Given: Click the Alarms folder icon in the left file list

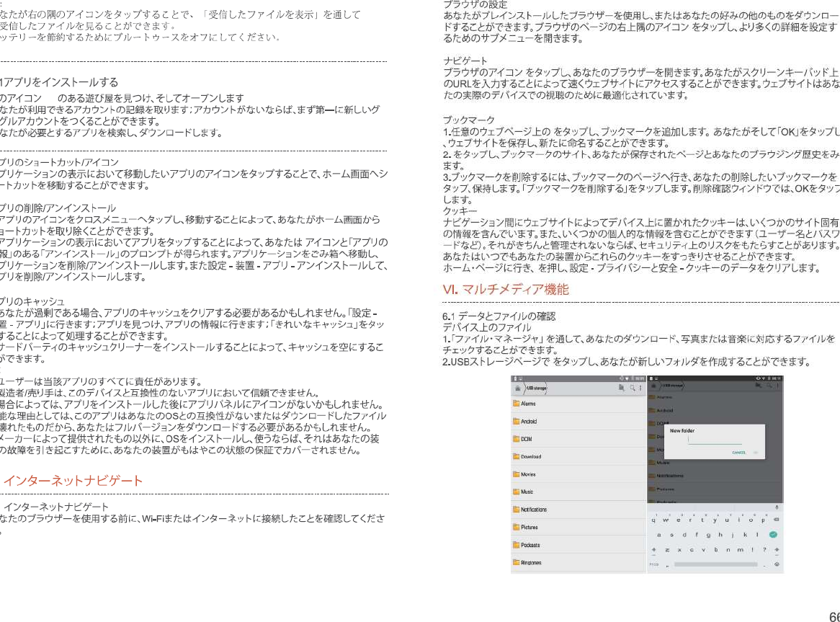Looking at the screenshot, I should 517,404.
